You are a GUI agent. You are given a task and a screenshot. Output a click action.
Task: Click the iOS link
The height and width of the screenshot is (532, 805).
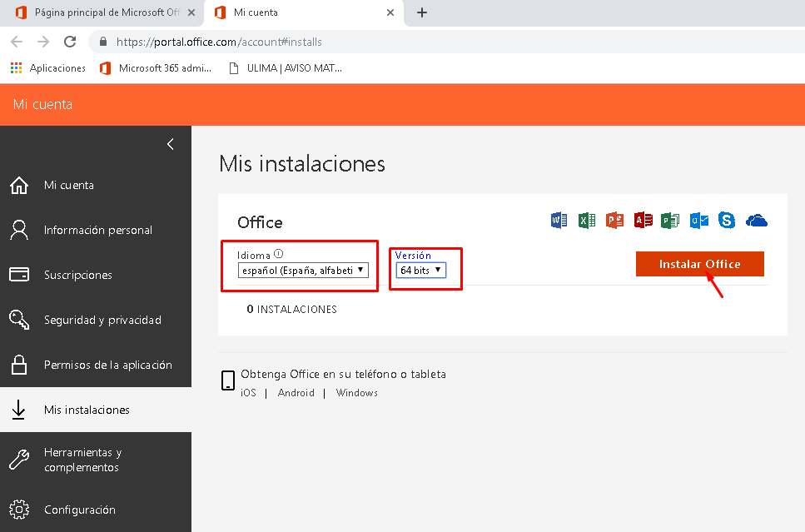[x=248, y=393]
